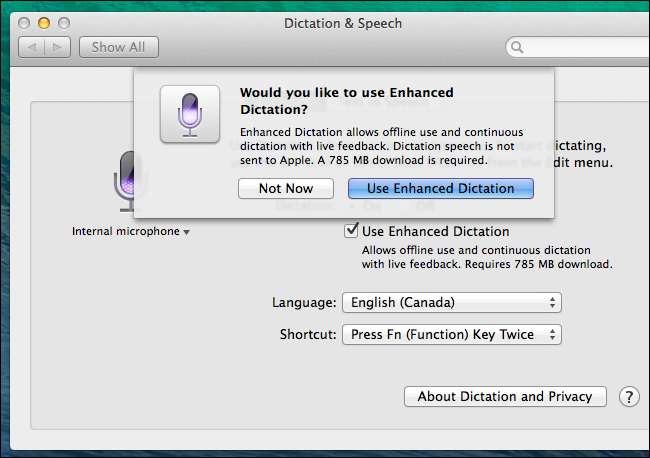Click the 'Would you like to use Enhanced Dictation?' heading
Screen dimensions: 650x458
click(347, 101)
